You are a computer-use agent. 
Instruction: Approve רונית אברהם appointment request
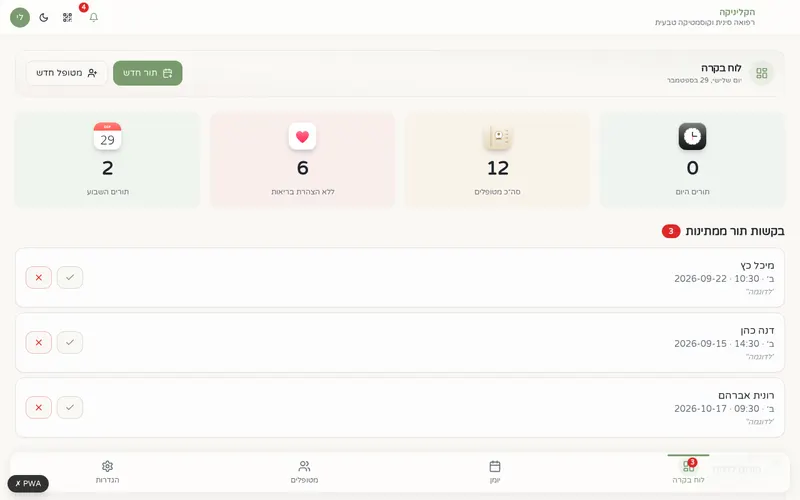pyautogui.click(x=70, y=408)
